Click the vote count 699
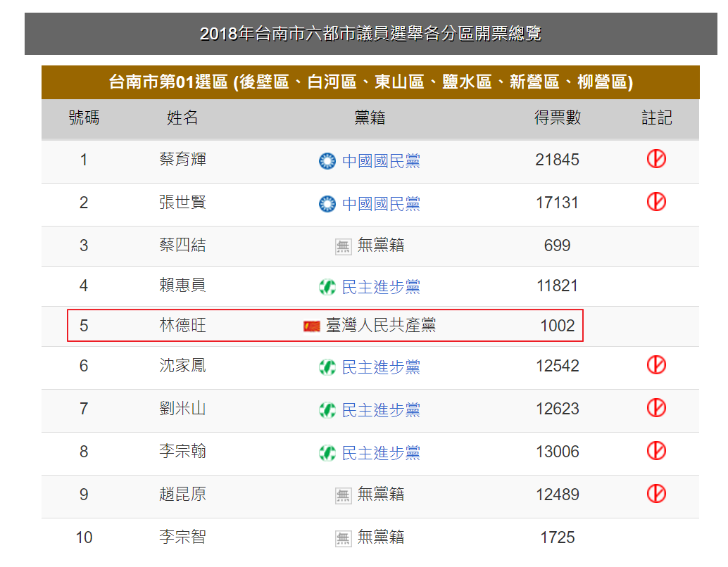The height and width of the screenshot is (567, 728). click(557, 246)
